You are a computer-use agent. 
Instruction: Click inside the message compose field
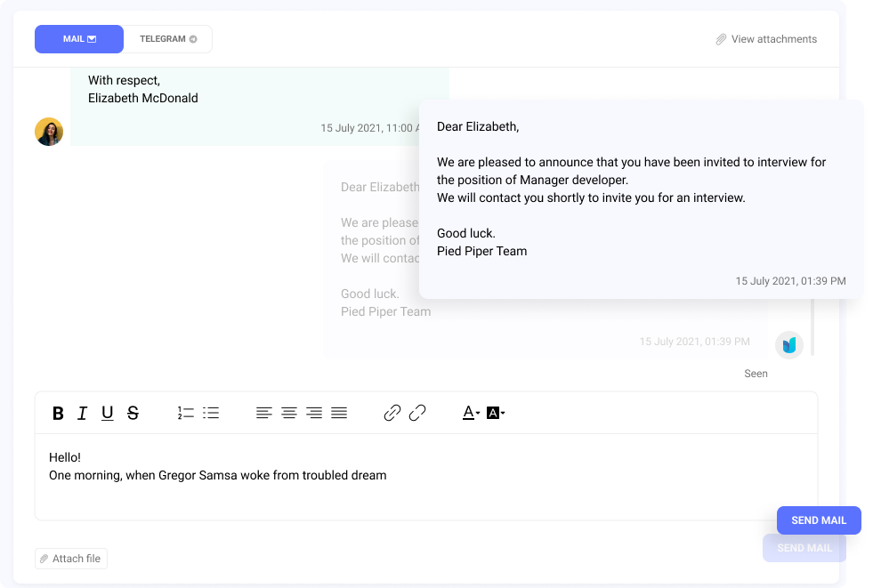356,475
